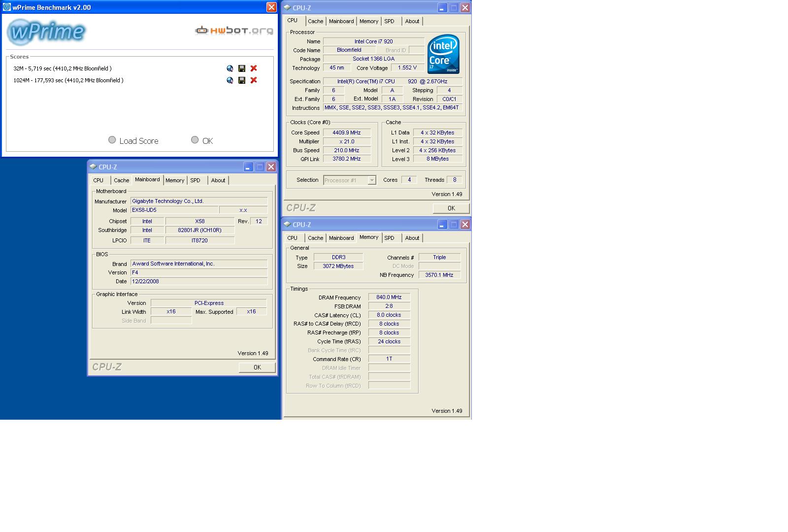Open About tab in CPU-Z Mainboard window

(218, 180)
